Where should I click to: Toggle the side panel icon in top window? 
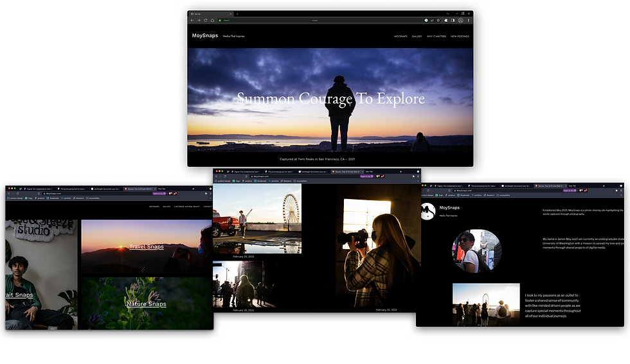pyautogui.click(x=453, y=20)
